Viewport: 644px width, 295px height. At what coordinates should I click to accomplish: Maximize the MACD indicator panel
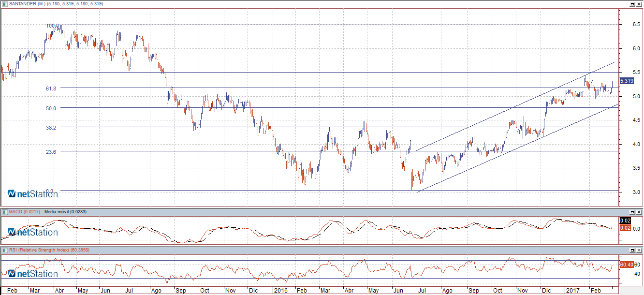coord(632,212)
